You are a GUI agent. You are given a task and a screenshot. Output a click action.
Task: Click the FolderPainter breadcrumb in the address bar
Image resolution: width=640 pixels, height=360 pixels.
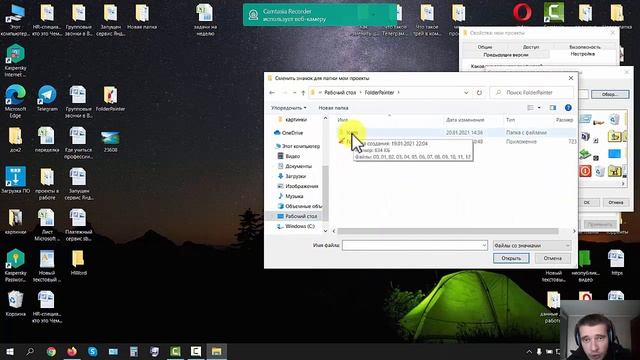tap(379, 93)
